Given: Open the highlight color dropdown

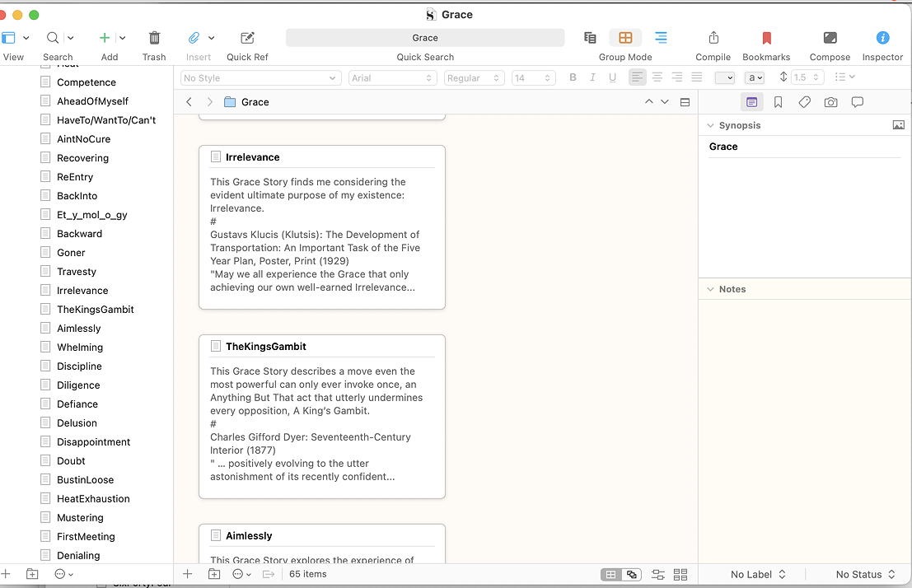Looking at the screenshot, I should point(755,78).
